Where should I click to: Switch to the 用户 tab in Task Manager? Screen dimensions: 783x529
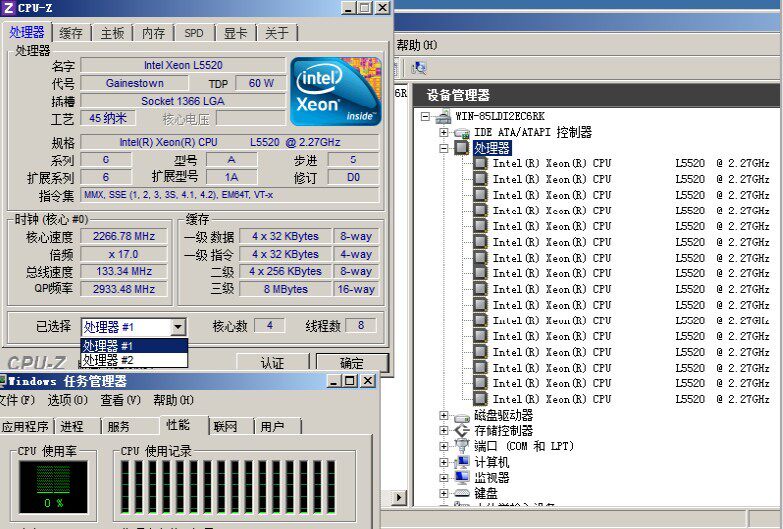272,427
